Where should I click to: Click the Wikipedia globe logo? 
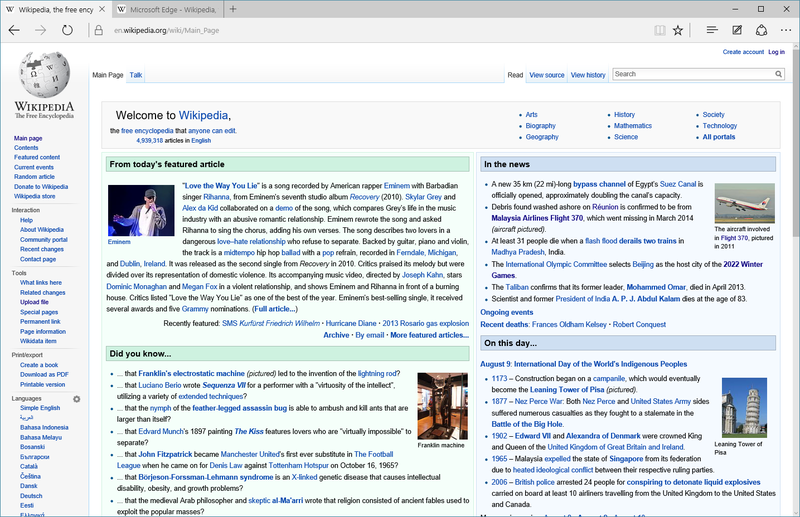[44, 74]
